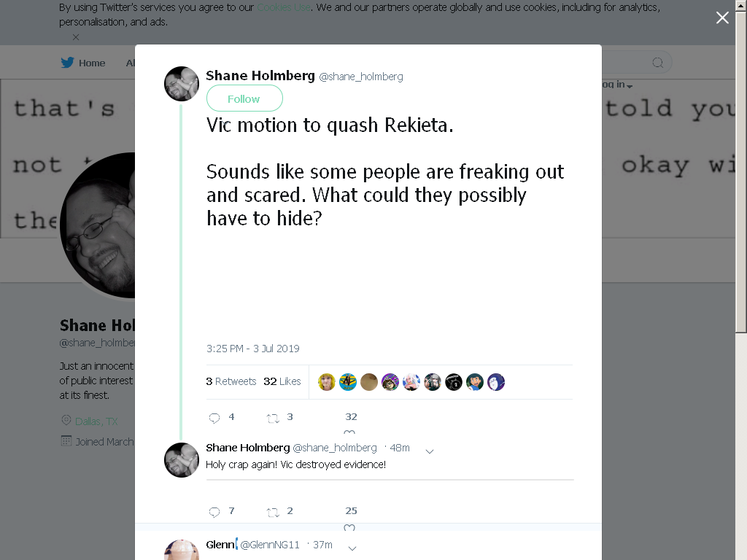
Task: Open the first liker's avatar thumbnail
Action: coord(327,382)
